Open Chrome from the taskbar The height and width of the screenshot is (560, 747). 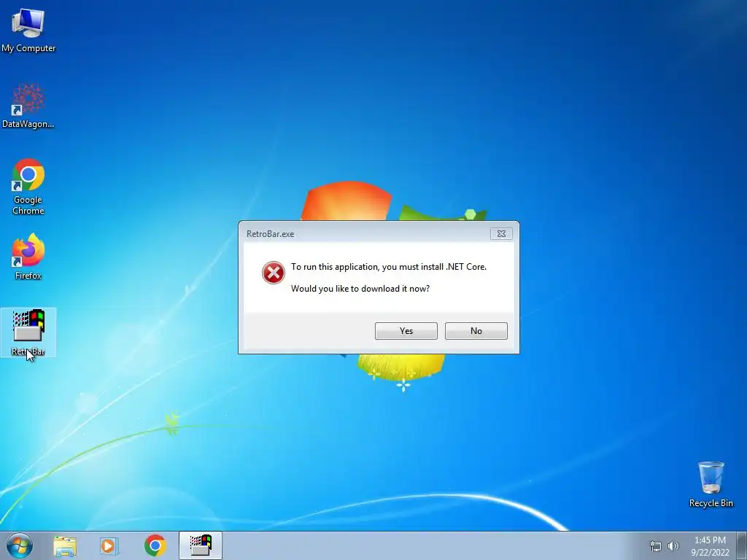(155, 545)
